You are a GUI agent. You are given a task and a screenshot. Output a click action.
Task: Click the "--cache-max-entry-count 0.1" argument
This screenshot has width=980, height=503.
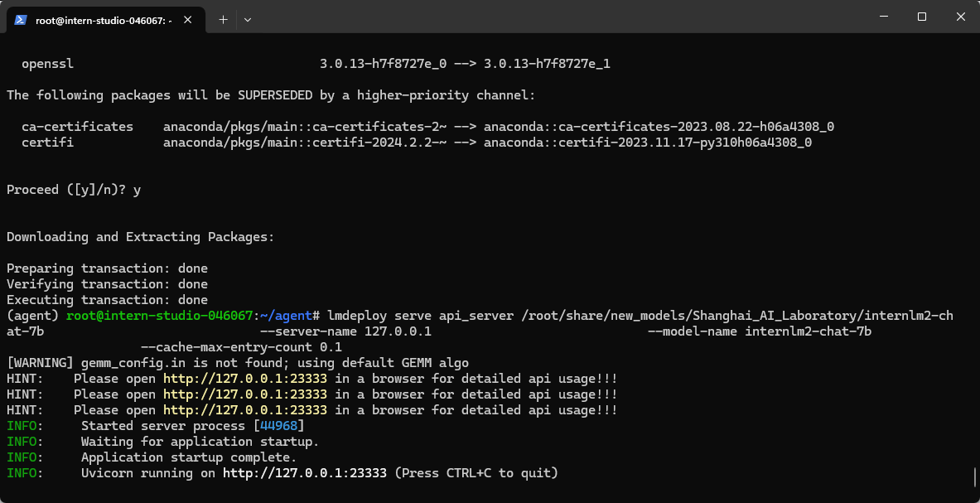(x=241, y=347)
